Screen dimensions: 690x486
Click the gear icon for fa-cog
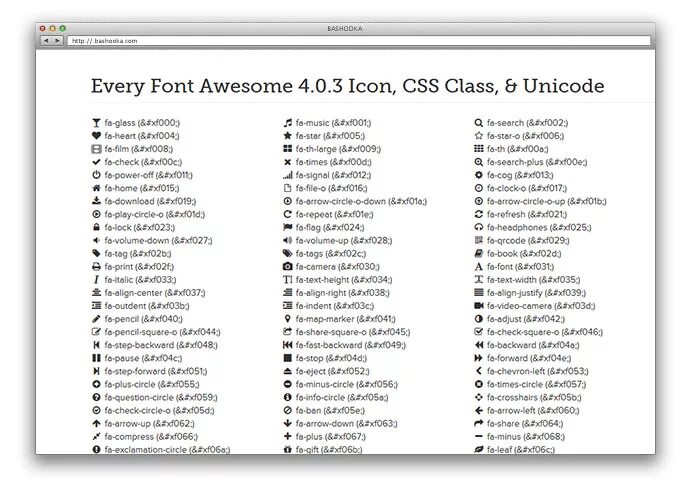(479, 175)
